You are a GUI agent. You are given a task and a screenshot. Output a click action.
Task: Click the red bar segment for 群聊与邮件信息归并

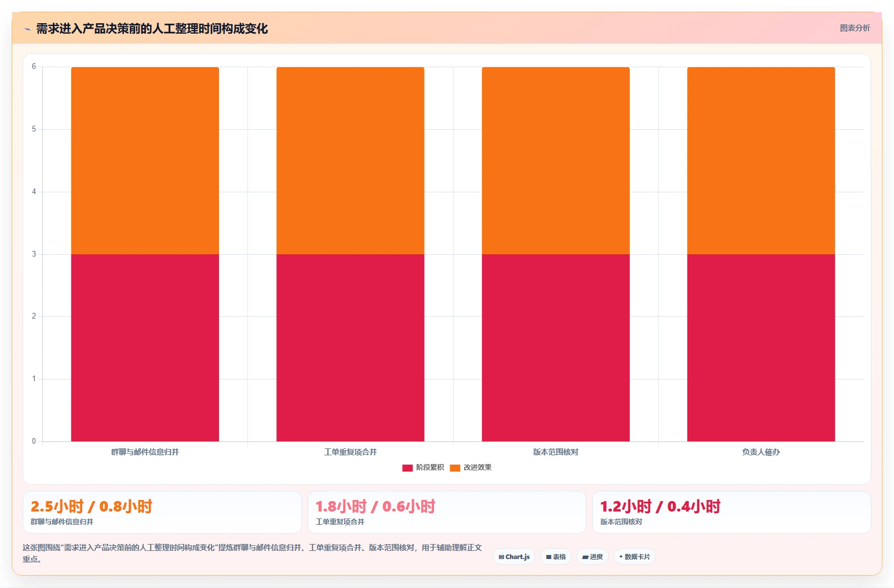tap(145, 348)
